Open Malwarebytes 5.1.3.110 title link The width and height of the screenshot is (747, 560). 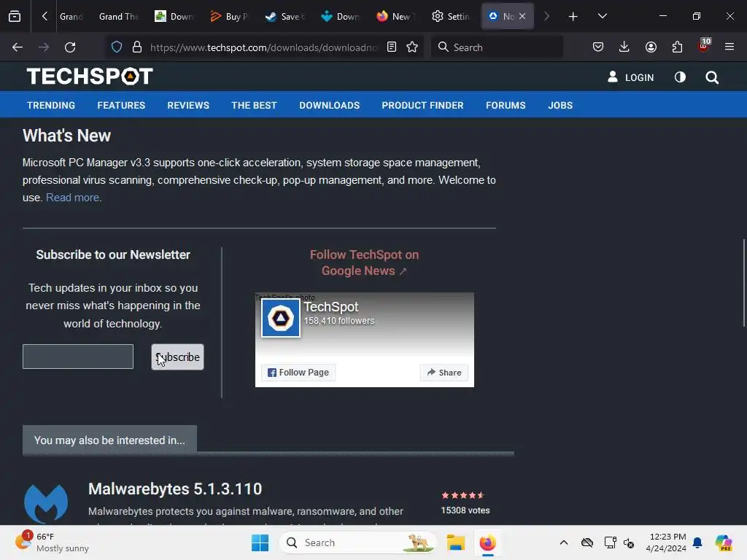[x=175, y=489]
